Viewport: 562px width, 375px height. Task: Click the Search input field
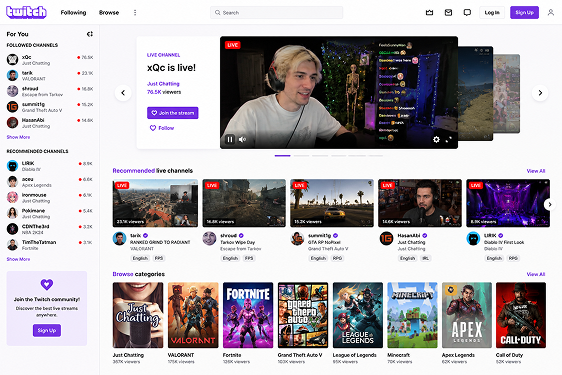276,13
